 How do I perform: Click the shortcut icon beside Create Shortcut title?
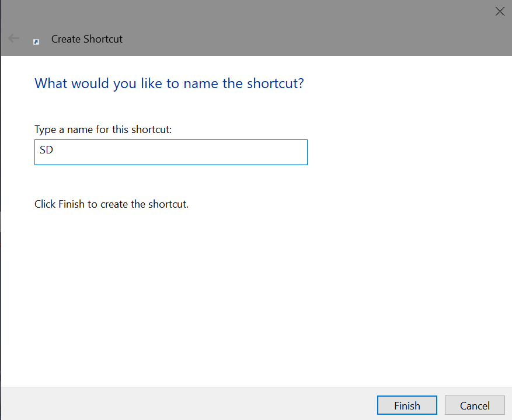tap(36, 42)
